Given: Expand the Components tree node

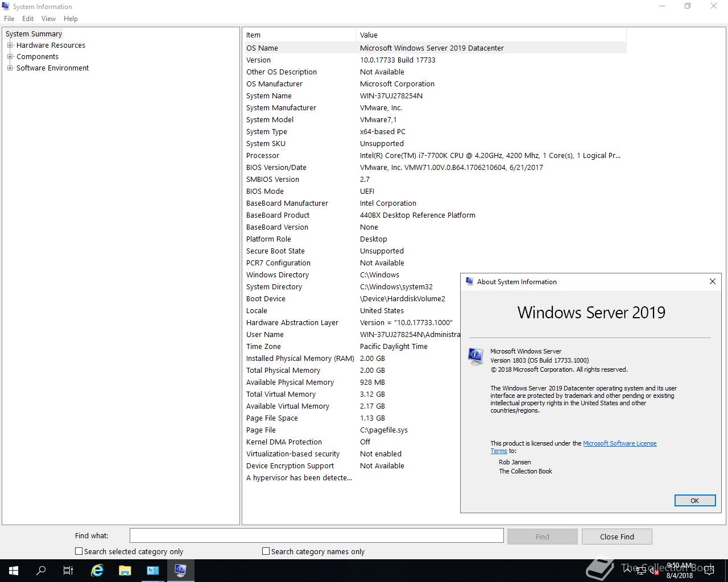Looking at the screenshot, I should coord(10,57).
